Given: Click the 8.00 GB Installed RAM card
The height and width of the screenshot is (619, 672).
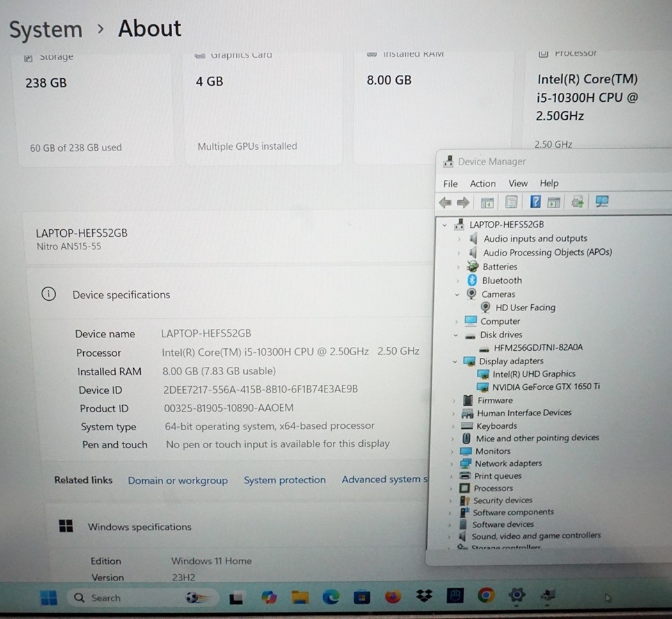Looking at the screenshot, I should 432,107.
